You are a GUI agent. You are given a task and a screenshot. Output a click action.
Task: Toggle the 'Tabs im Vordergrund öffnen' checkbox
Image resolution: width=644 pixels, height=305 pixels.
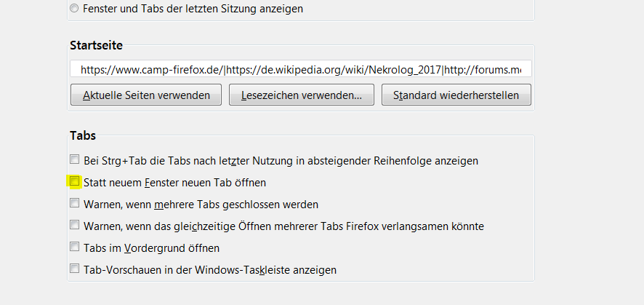pos(74,247)
